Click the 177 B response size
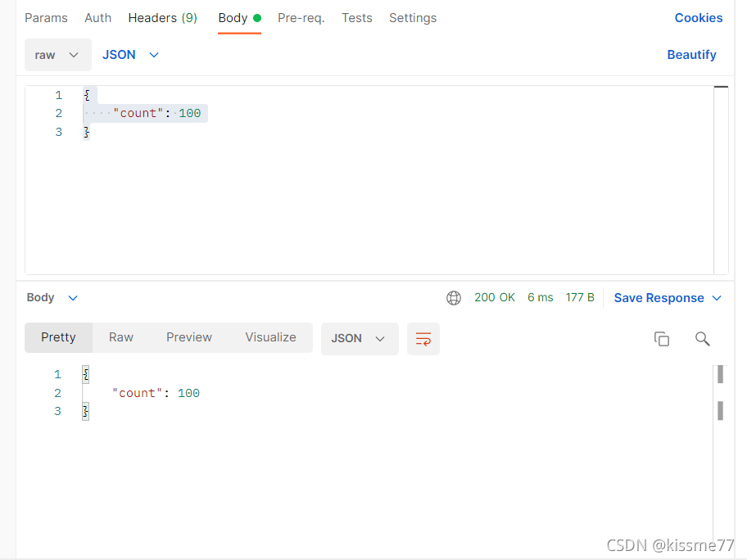Screen dimensions: 747x560 click(x=580, y=298)
